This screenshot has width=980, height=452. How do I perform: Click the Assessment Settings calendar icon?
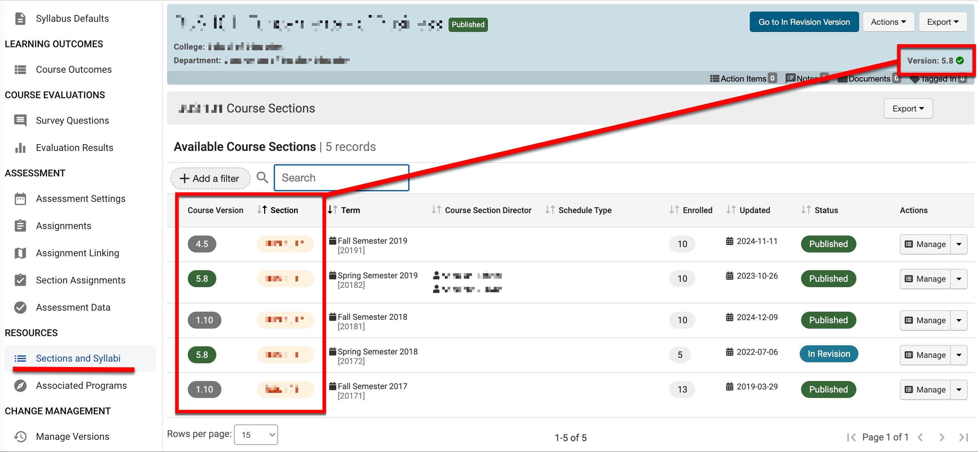pos(20,199)
